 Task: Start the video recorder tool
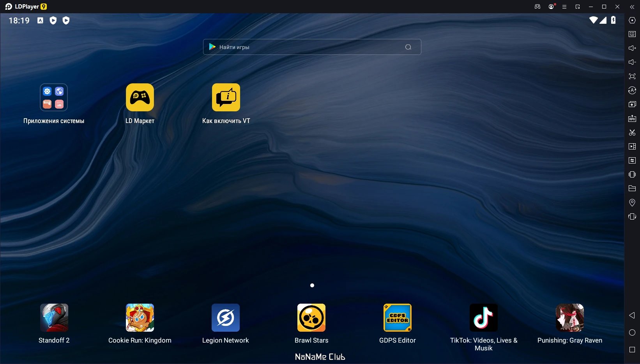click(632, 146)
